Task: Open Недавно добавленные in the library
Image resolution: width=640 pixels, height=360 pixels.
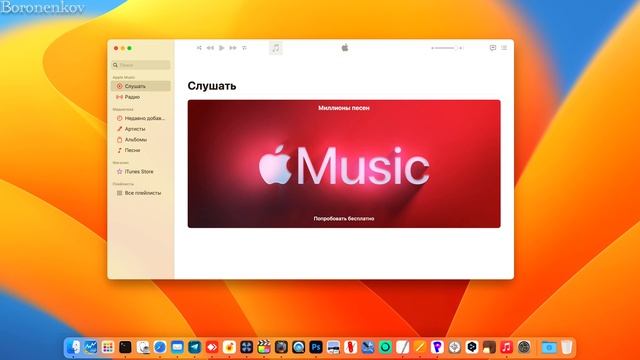Action: tap(141, 118)
